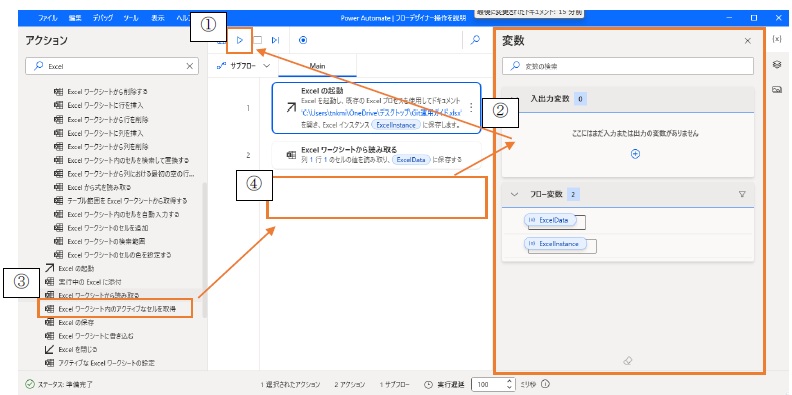Open the images pane icon
Image resolution: width=792 pixels, height=395 pixels.
(x=777, y=89)
